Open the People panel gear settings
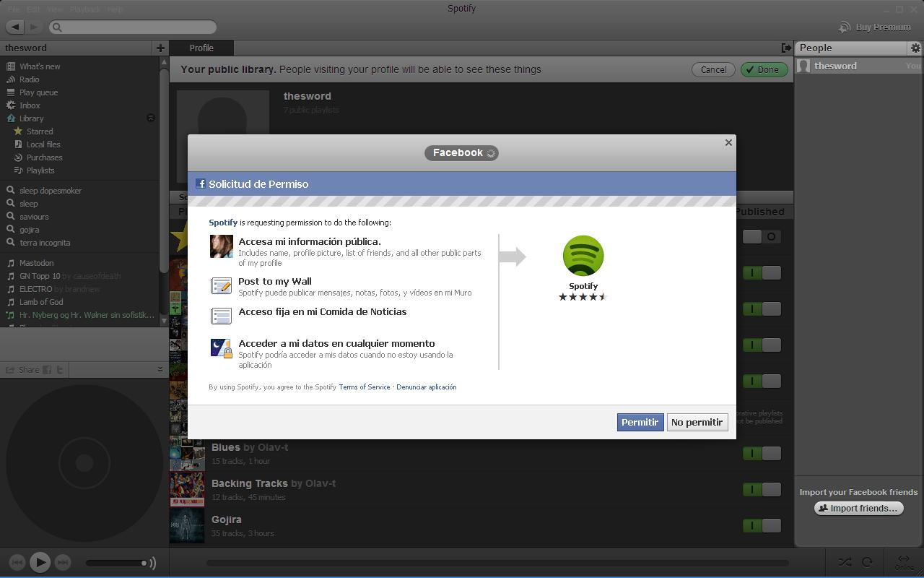Screen dimensions: 924x578 [915, 48]
